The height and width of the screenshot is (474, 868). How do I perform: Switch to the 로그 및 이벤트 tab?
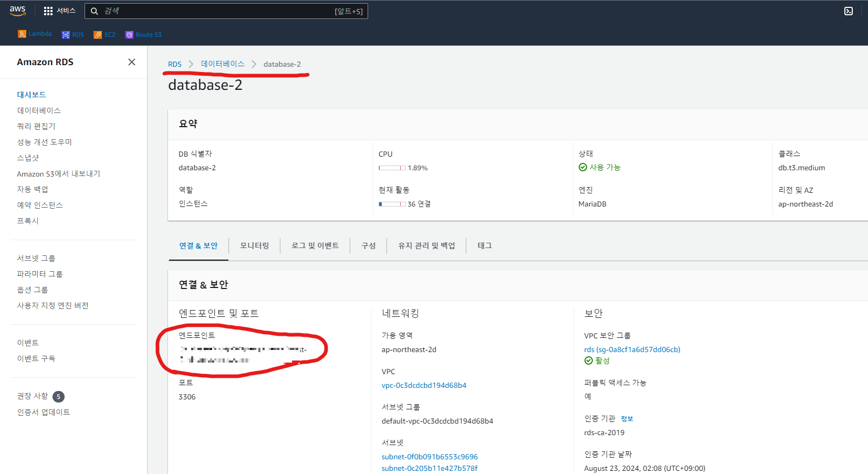pos(315,245)
